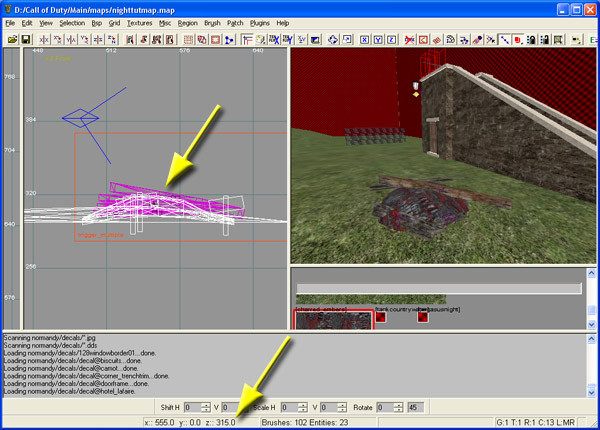Screen dimensions: 600x430
Task: Toggle the Z axis scale lock button
Action: tap(391, 39)
